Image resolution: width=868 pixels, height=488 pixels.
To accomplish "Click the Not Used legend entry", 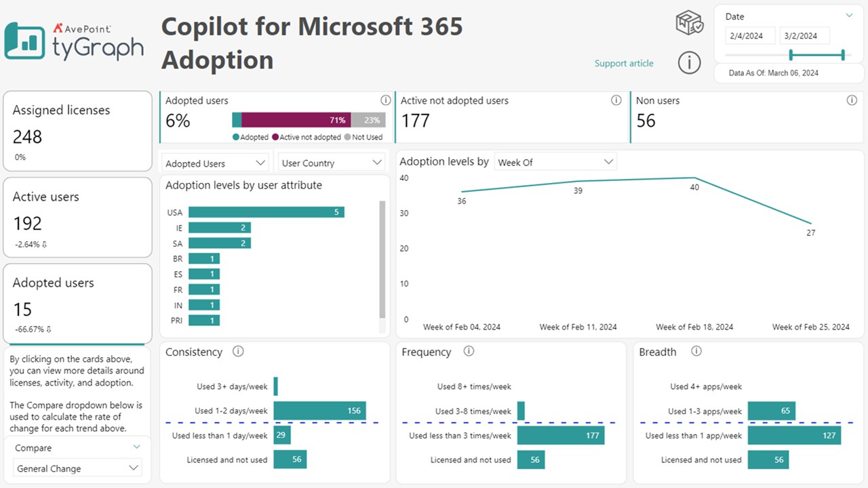I will tap(363, 137).
